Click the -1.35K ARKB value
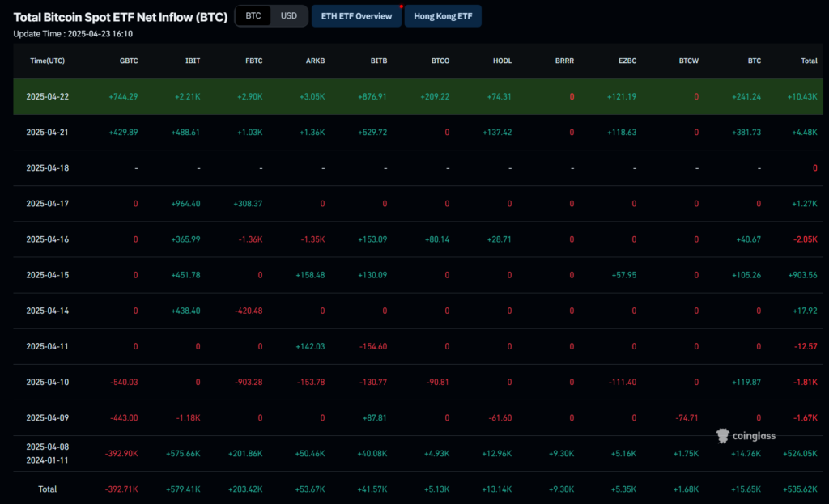The width and height of the screenshot is (829, 504). pyautogui.click(x=312, y=239)
